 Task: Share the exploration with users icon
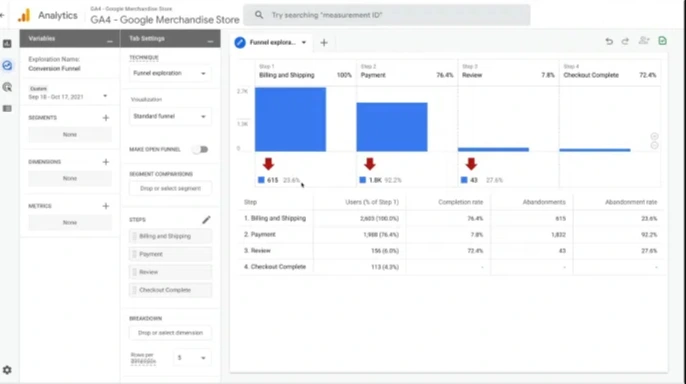point(644,41)
